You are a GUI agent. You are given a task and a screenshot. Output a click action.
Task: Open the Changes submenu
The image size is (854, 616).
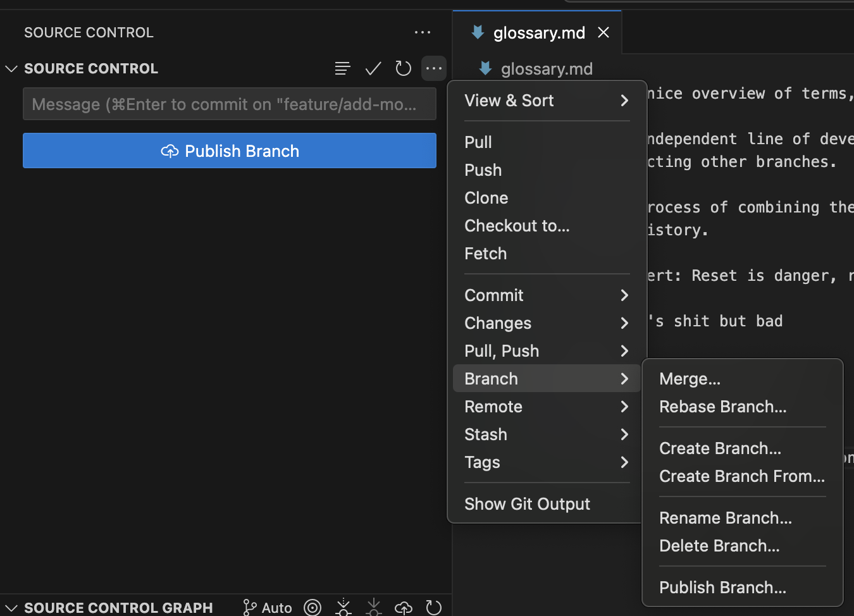pyautogui.click(x=547, y=323)
